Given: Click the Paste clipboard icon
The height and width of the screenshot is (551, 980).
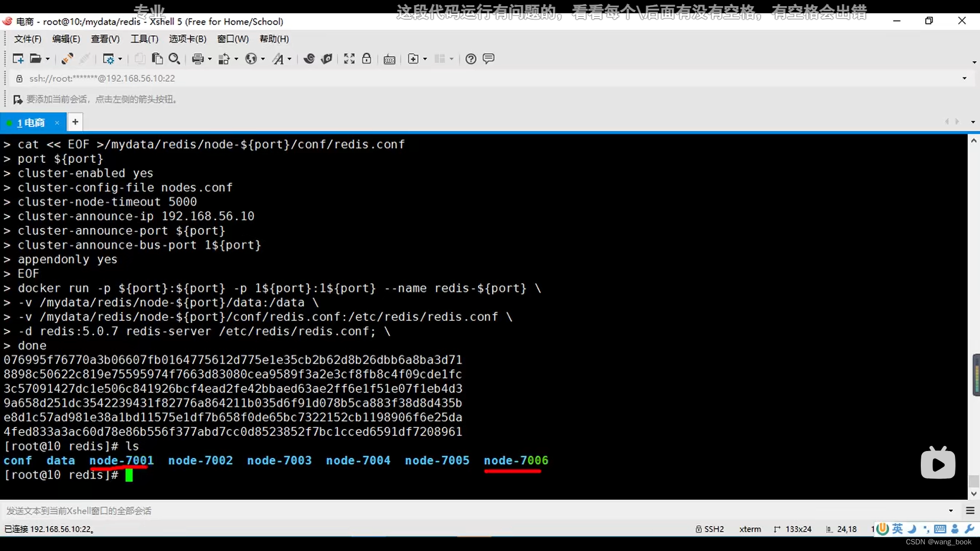Looking at the screenshot, I should point(157,59).
